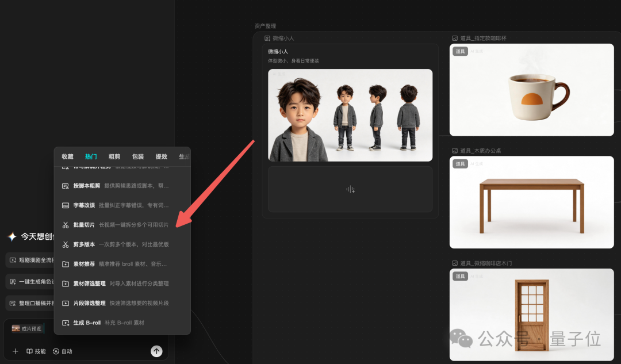Viewport: 621px width, 364px height.
Task: Click the scissors icon beside 剪多版本
Action: coord(66,244)
